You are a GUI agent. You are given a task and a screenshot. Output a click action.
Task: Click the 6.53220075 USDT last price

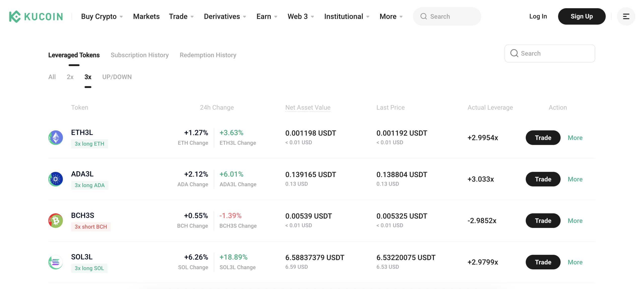(x=406, y=258)
